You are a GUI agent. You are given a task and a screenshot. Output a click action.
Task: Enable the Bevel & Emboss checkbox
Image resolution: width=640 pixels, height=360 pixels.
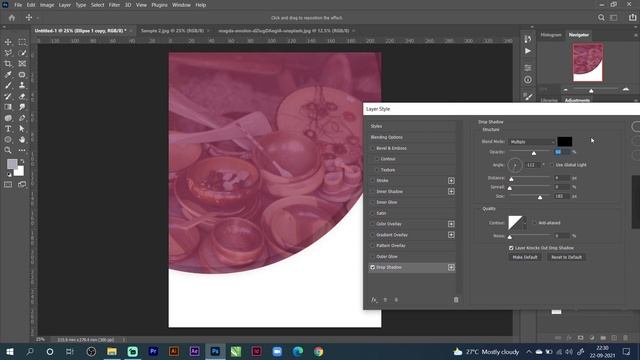tap(372, 148)
